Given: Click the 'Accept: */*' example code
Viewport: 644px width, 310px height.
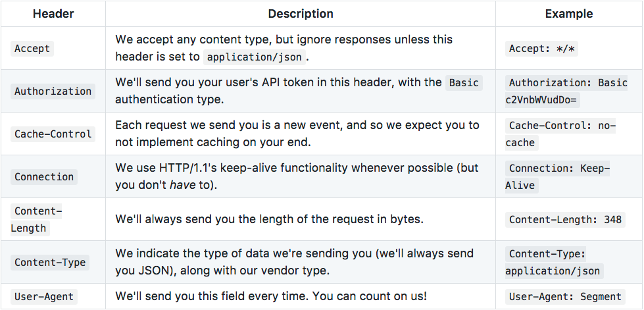Looking at the screenshot, I should (x=542, y=49).
